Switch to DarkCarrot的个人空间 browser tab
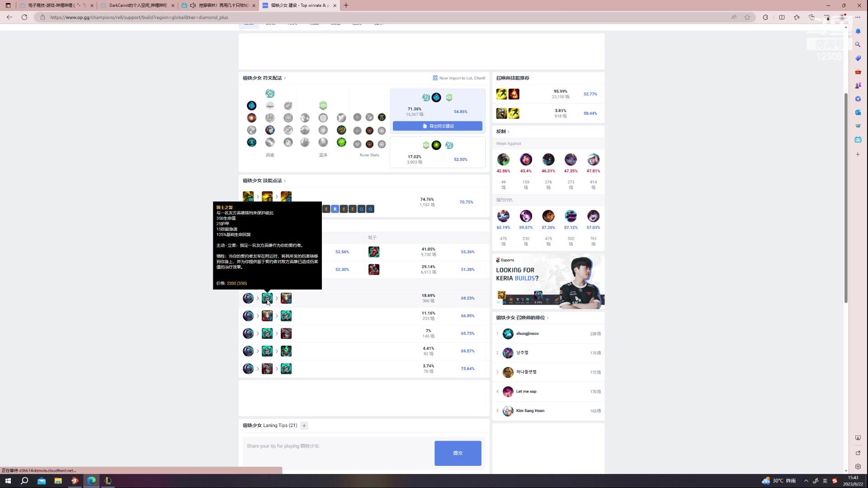The width and height of the screenshot is (868, 488). pos(137,5)
